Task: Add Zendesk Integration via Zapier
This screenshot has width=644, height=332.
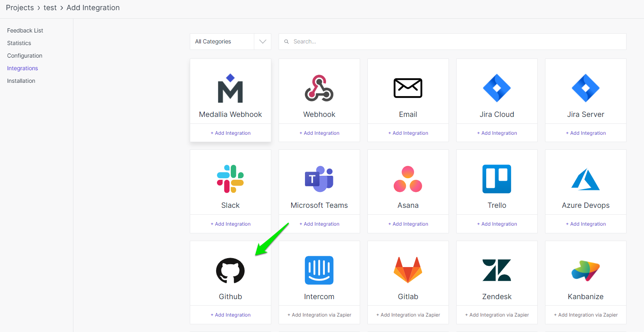Action: (497, 315)
